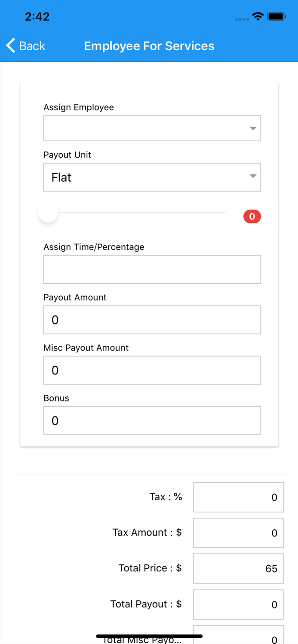The height and width of the screenshot is (644, 298).
Task: Tap the back chevron arrow icon
Action: 10,46
